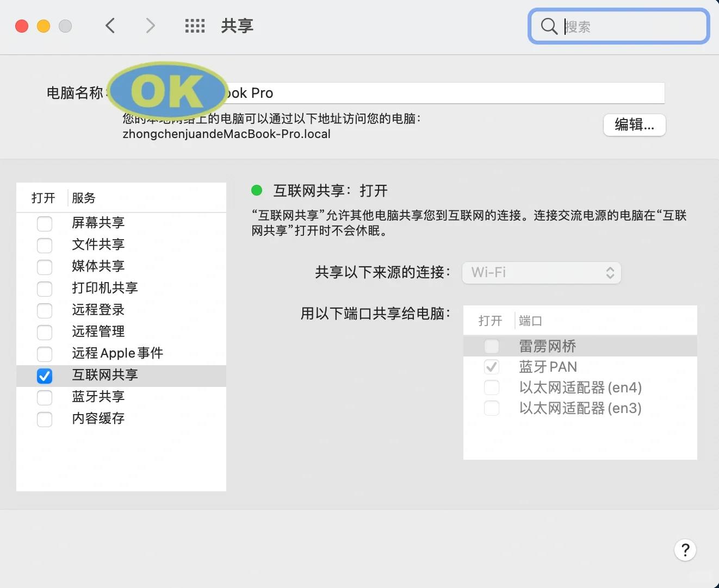This screenshot has width=719, height=588.
Task: Select 打印机共享 service row
Action: click(x=121, y=289)
